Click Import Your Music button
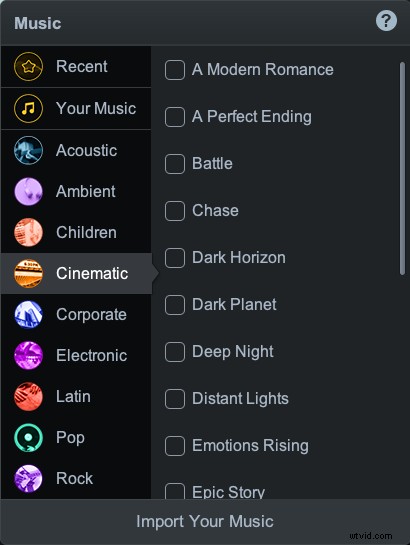410x545 pixels. point(205,521)
